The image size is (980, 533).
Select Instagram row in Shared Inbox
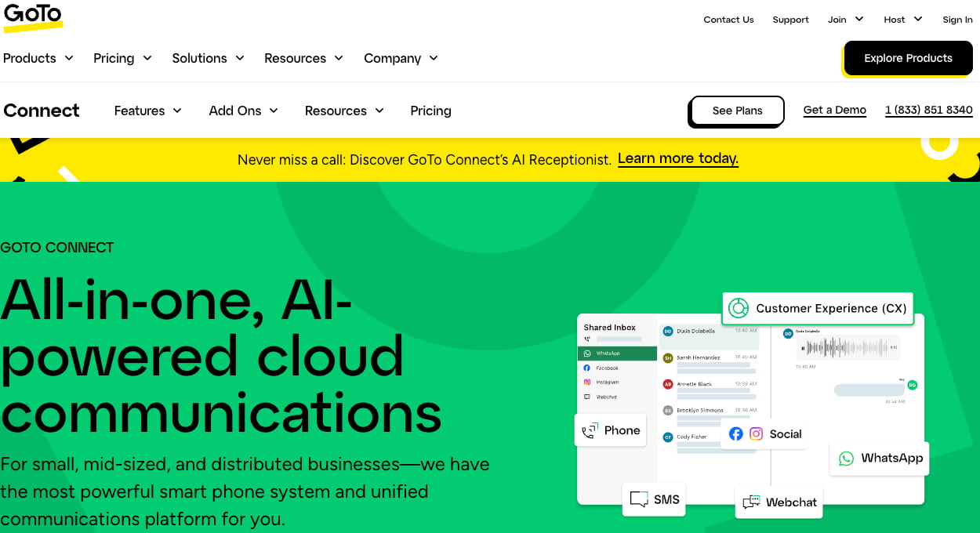click(x=617, y=382)
